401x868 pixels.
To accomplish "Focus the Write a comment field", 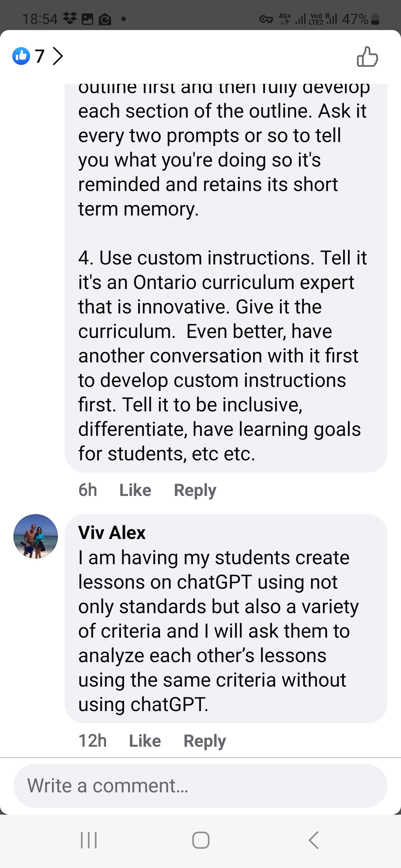I will pos(200,786).
